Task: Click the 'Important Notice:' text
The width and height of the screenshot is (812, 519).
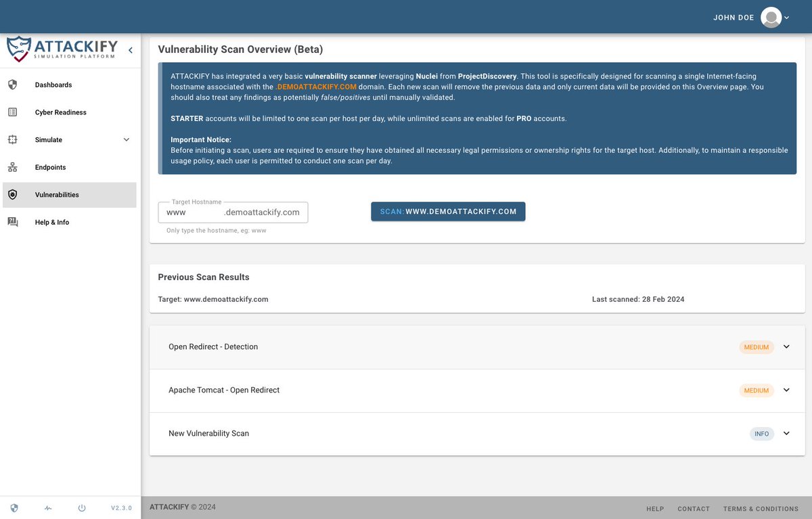Action: click(201, 139)
